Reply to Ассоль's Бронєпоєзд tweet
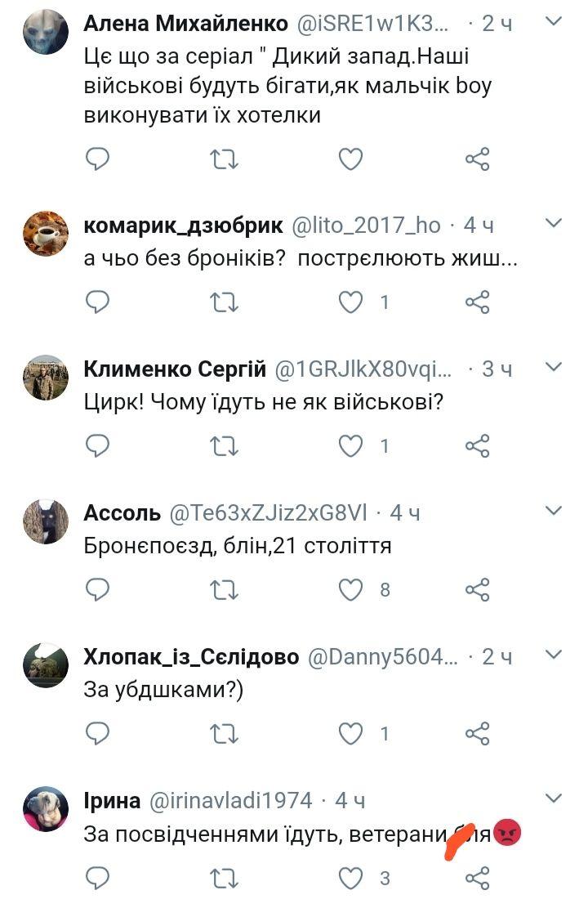The image size is (588, 917). pyautogui.click(x=98, y=589)
